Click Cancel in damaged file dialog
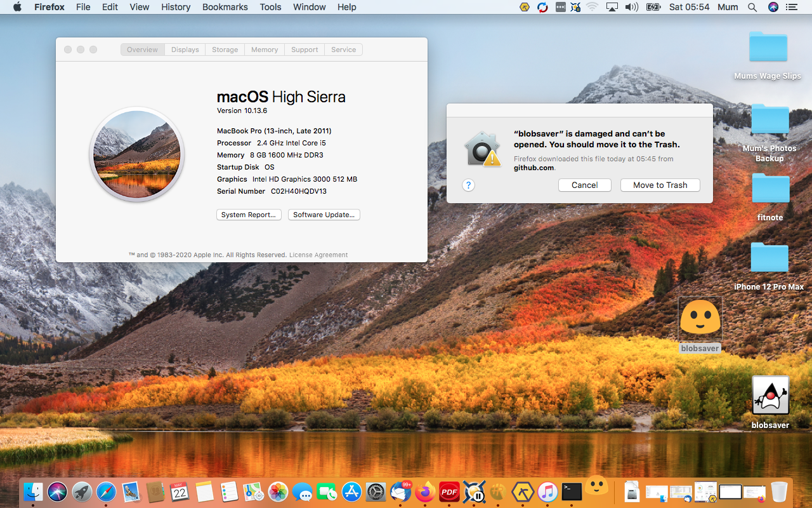The image size is (812, 508). (x=585, y=185)
